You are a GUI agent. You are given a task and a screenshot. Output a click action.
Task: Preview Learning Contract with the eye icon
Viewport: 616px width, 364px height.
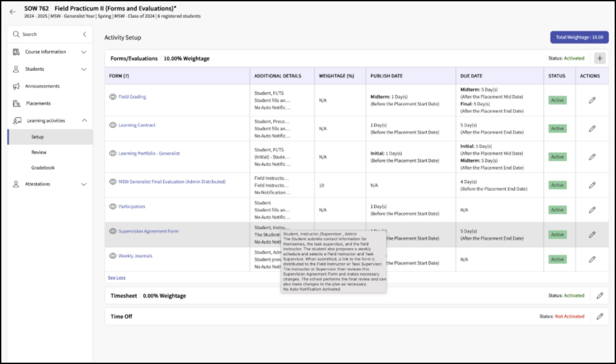(x=113, y=125)
